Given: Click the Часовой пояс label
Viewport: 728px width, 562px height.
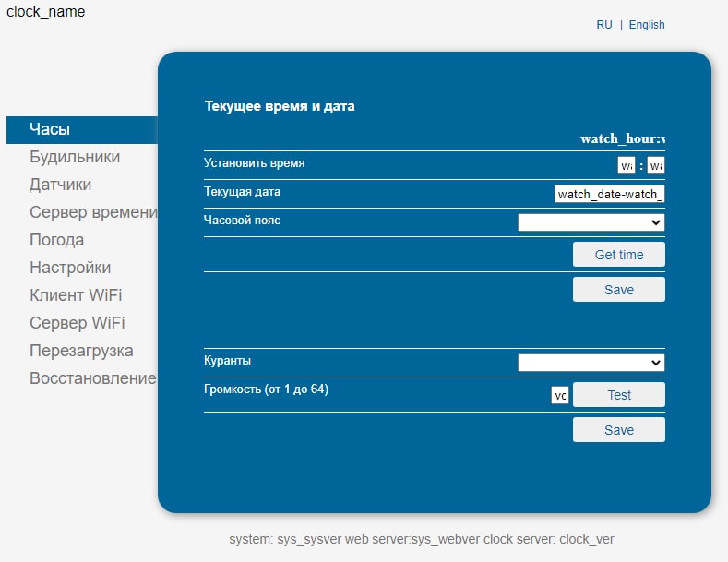Looking at the screenshot, I should pyautogui.click(x=242, y=221).
